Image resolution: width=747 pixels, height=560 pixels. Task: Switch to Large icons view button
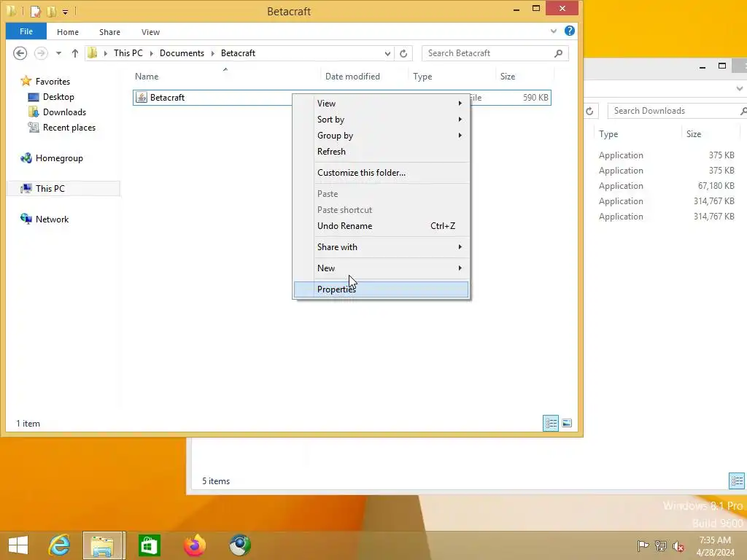tap(567, 423)
